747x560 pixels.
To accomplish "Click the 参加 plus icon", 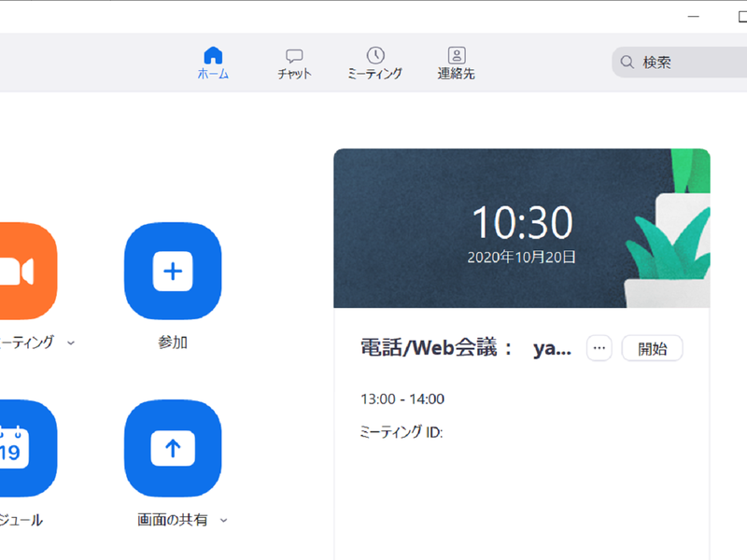I will tap(173, 272).
